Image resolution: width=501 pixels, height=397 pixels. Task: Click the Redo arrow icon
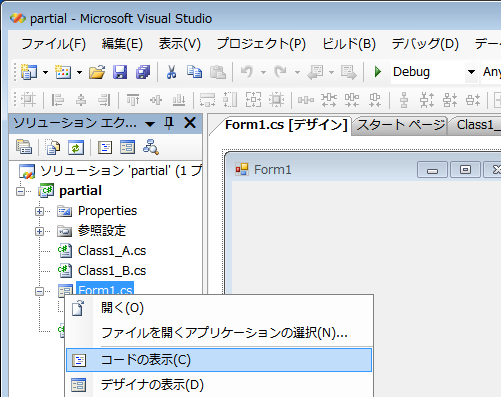pyautogui.click(x=280, y=72)
